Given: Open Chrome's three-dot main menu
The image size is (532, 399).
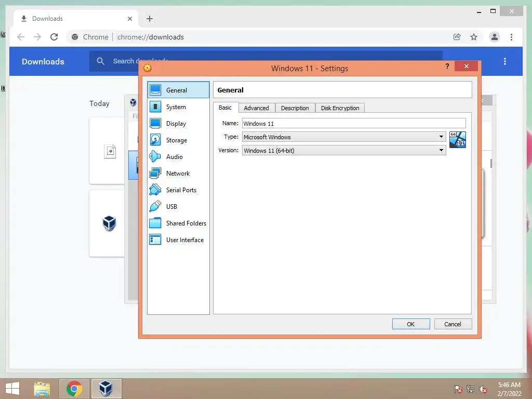Looking at the screenshot, I should 511,37.
